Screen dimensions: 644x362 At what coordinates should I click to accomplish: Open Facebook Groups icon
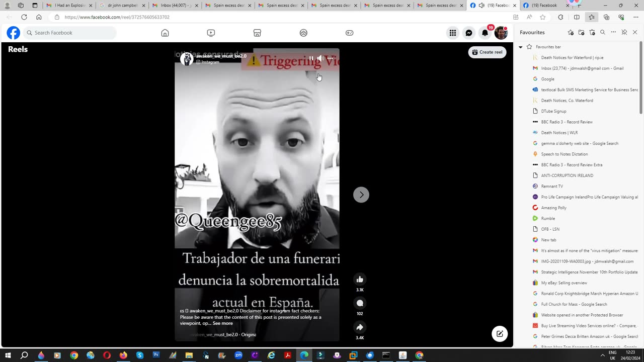tap(303, 33)
